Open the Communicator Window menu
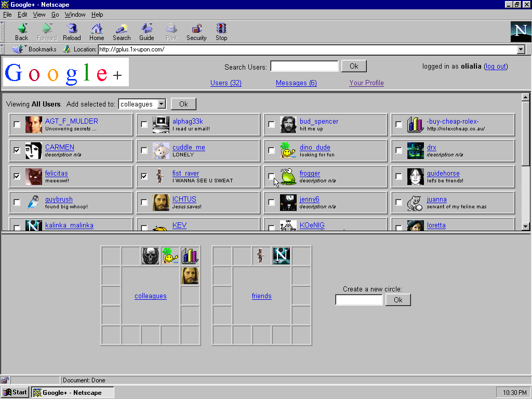Image resolution: width=532 pixels, height=399 pixels. click(75, 15)
